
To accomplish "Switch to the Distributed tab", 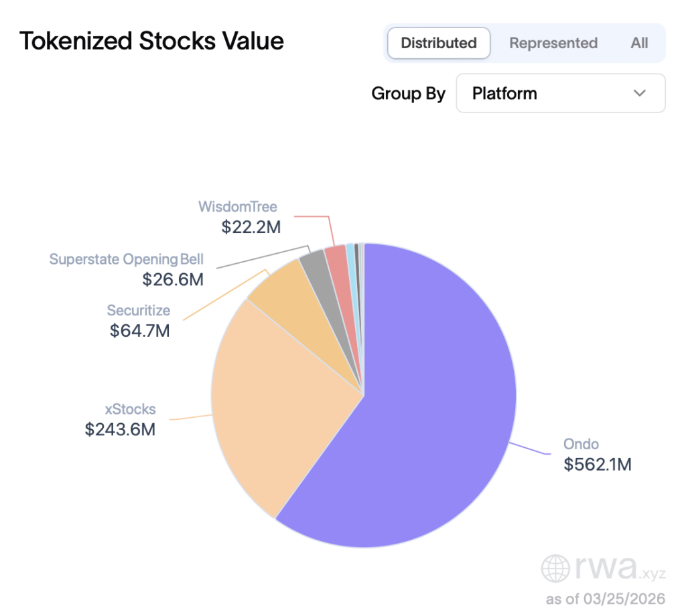I will point(438,43).
